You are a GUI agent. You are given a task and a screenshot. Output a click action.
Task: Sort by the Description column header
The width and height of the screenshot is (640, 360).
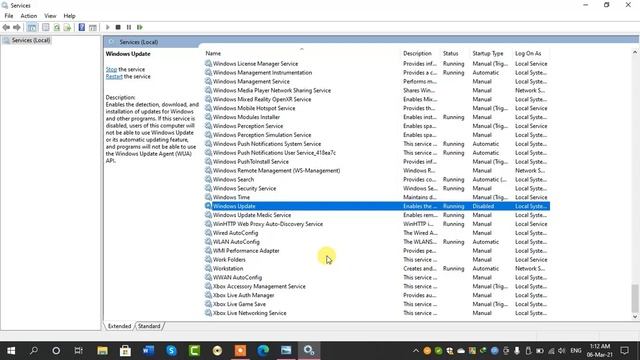(x=417, y=53)
